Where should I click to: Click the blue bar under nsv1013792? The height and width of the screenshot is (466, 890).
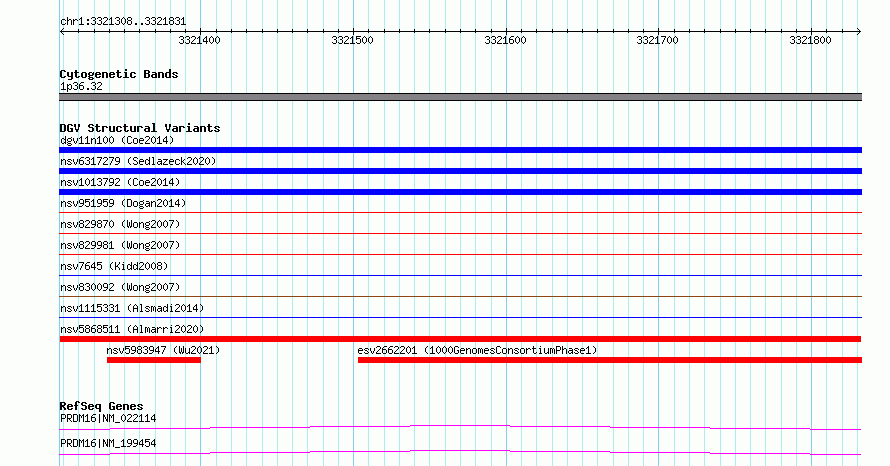tap(460, 192)
